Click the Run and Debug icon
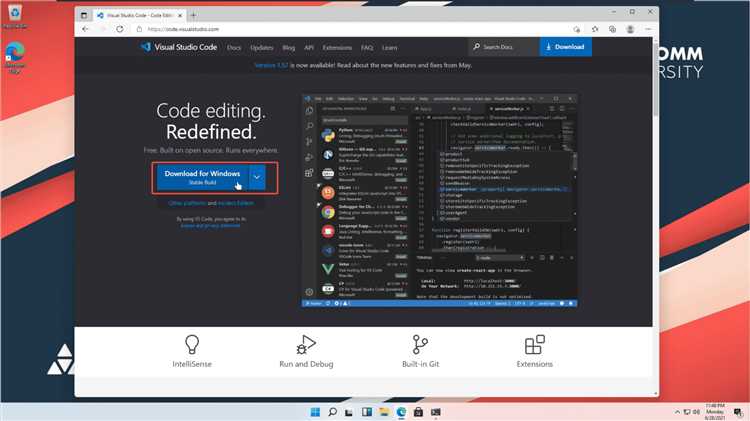 pos(306,344)
